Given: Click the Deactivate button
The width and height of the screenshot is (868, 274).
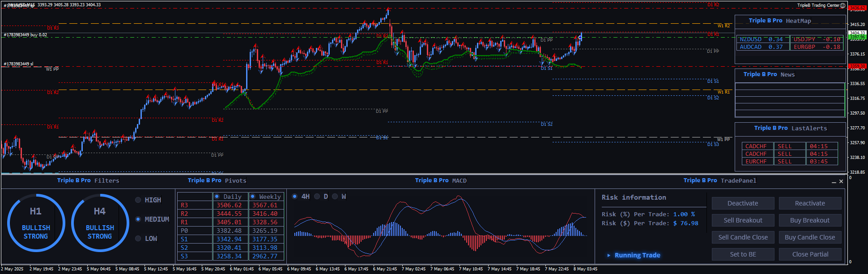Looking at the screenshot, I should [x=743, y=203].
